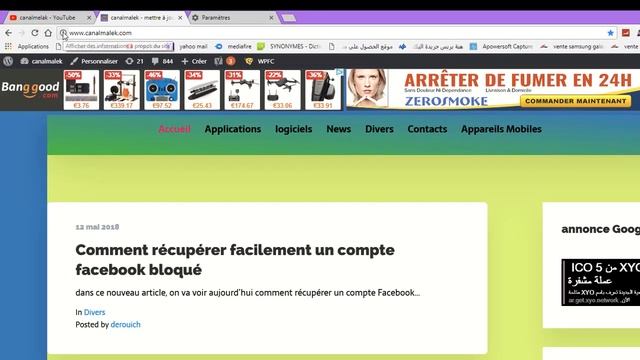View site information icon beside the URL

[x=63, y=33]
